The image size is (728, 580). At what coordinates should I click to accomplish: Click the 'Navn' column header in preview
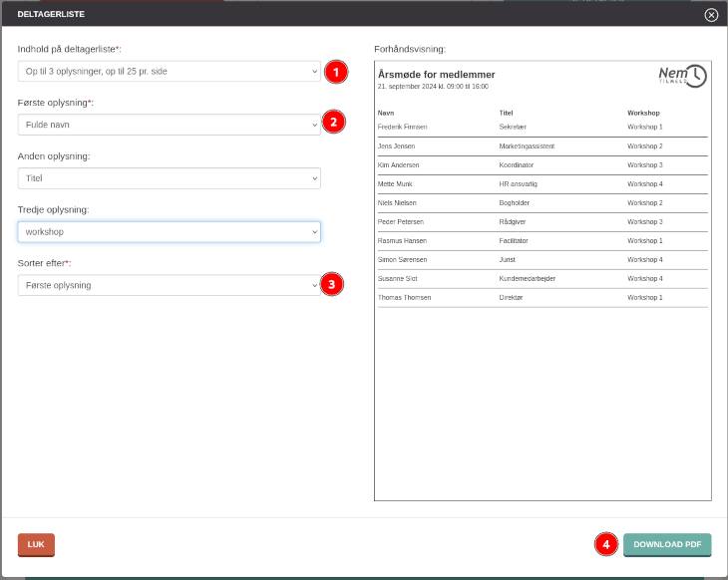(x=386, y=114)
